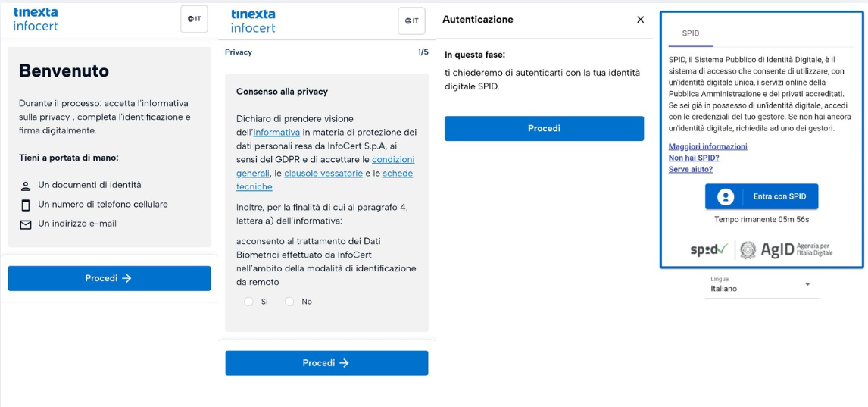The height and width of the screenshot is (407, 868).
Task: Click the globe IT language button in first panel
Action: tap(194, 19)
